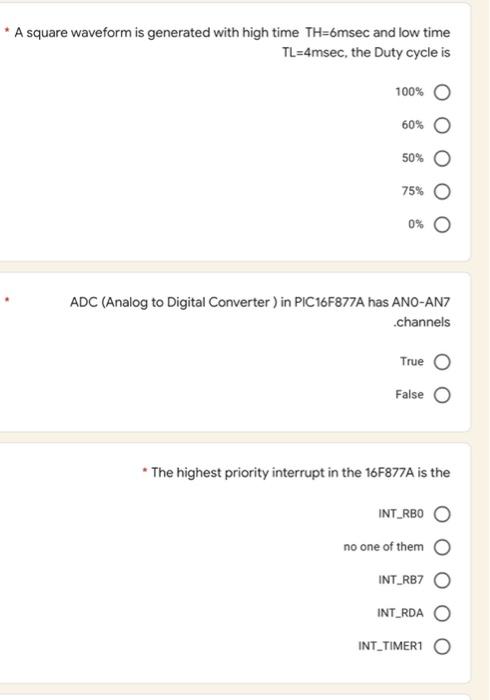The image size is (490, 700).
Task: Select the 100% duty cycle option
Action: (442, 92)
